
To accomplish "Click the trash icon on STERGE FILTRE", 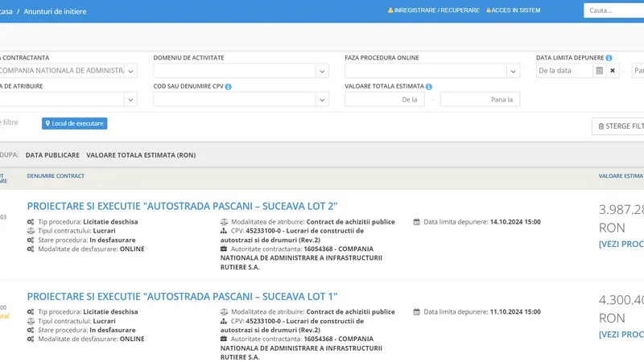I will 601,126.
